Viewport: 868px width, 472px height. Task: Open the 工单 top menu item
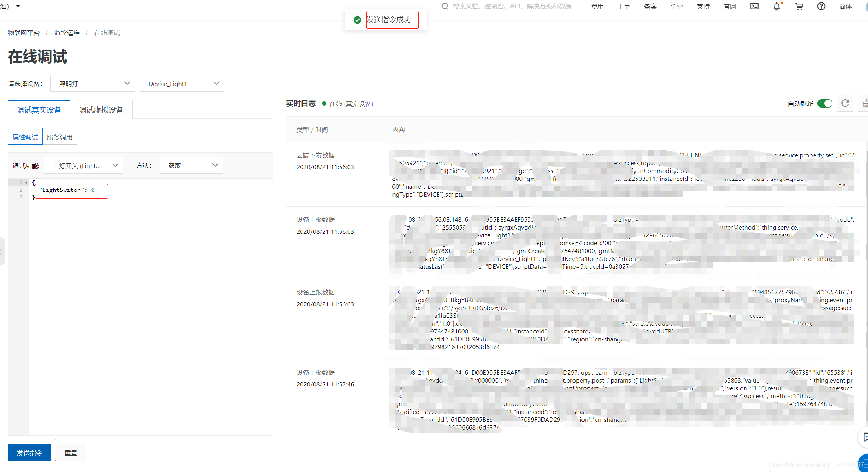[623, 6]
